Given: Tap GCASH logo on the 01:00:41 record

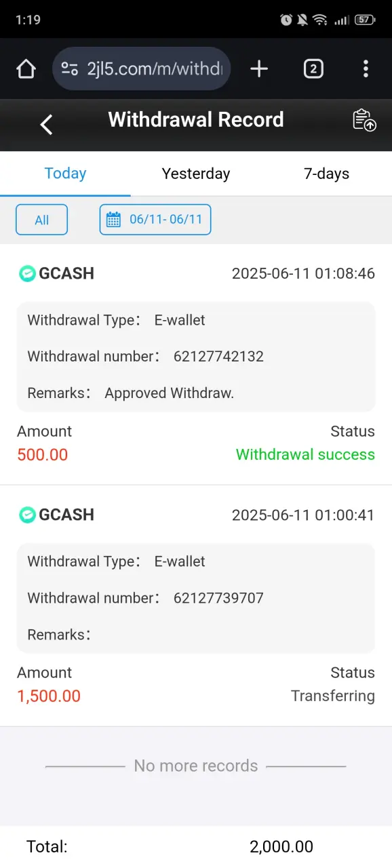Looking at the screenshot, I should [x=27, y=515].
